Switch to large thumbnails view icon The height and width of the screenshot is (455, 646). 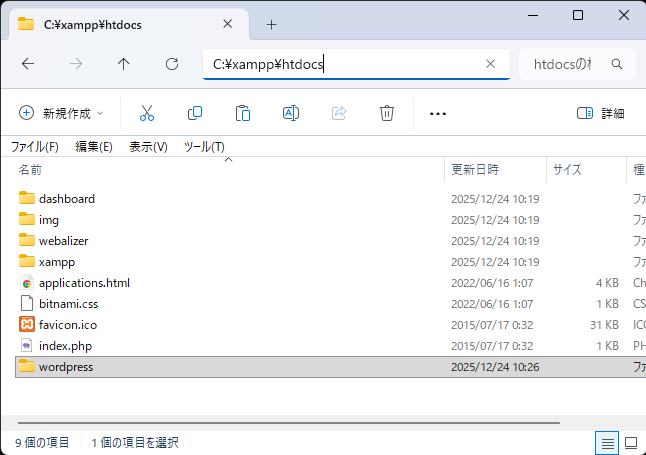631,442
